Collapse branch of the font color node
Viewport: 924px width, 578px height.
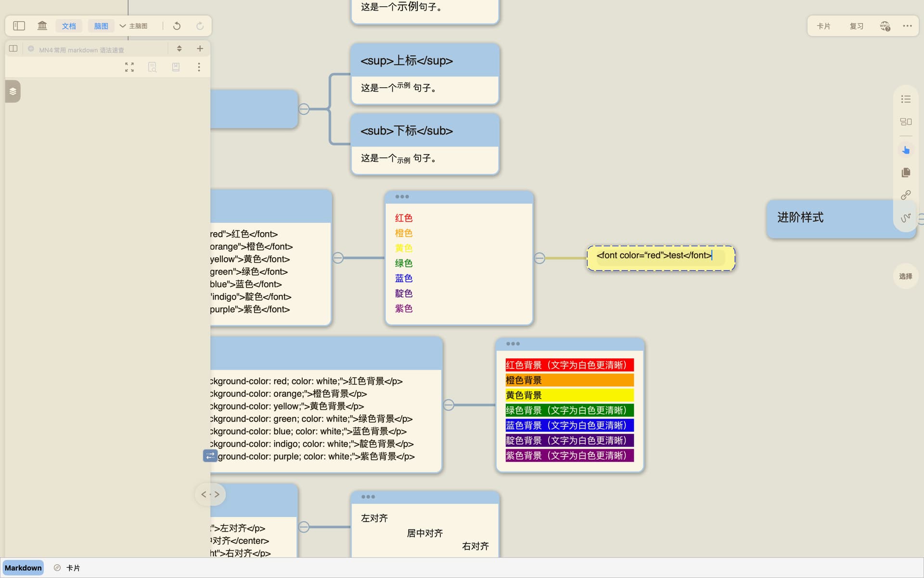(338, 258)
